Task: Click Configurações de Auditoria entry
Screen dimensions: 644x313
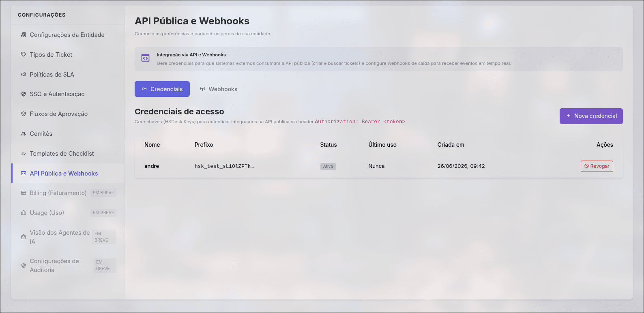Action: pyautogui.click(x=68, y=266)
